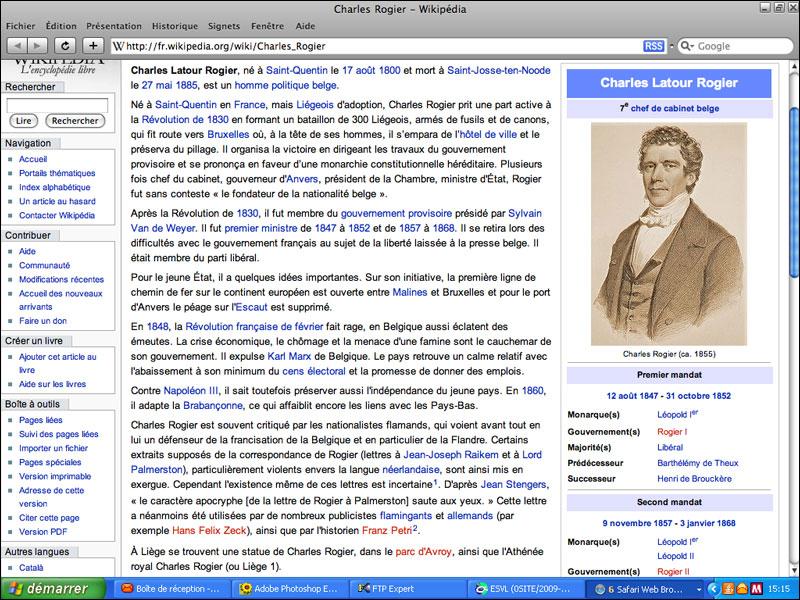Follow the Révolution de 1830 link
This screenshot has height=600, width=800.
click(185, 119)
